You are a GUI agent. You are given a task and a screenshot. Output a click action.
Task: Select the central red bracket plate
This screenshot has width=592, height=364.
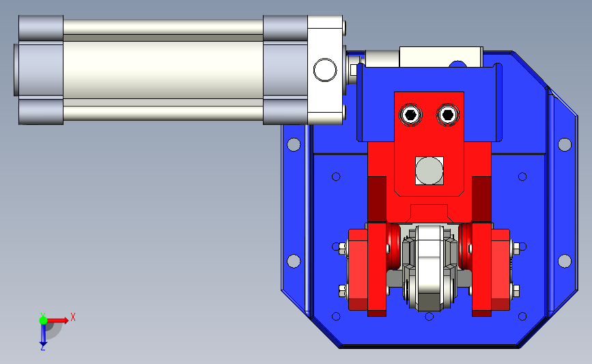click(x=429, y=143)
